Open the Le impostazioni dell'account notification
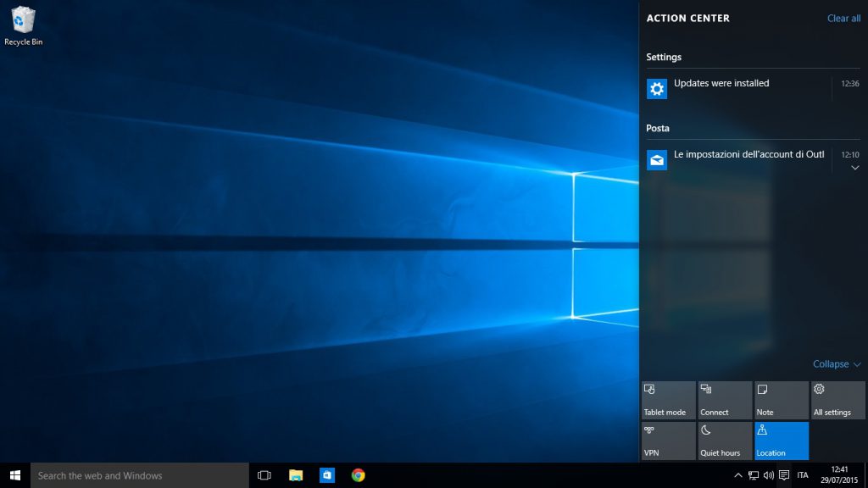This screenshot has width=868, height=488. [x=754, y=160]
